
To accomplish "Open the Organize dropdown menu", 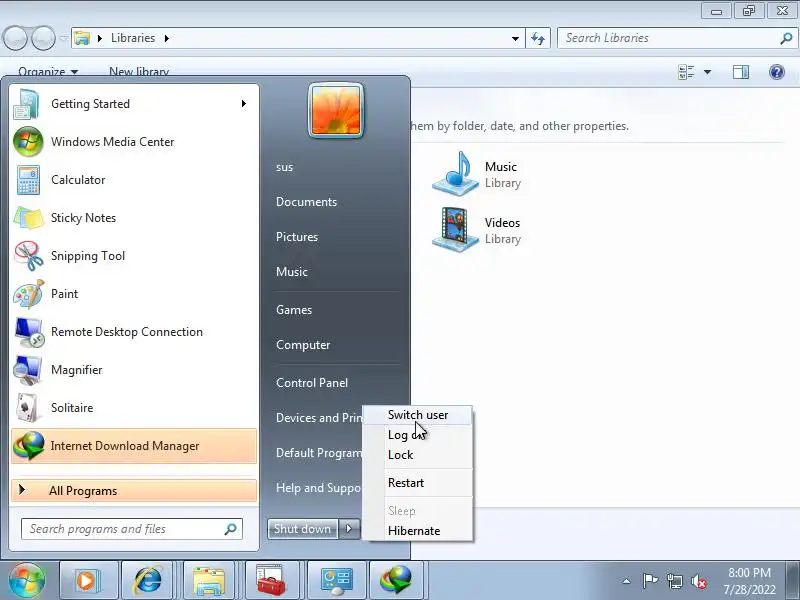I will pos(48,71).
